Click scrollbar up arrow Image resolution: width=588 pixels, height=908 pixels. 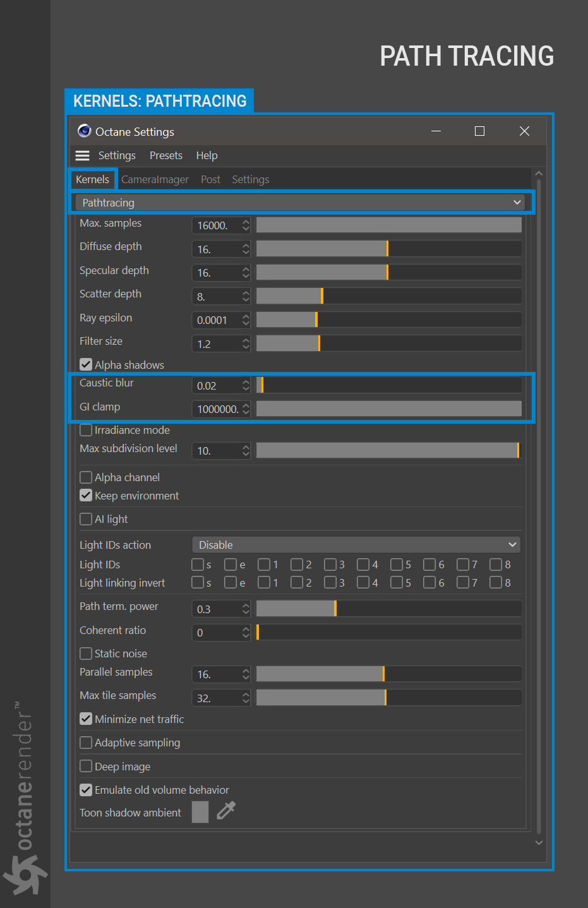(539, 173)
